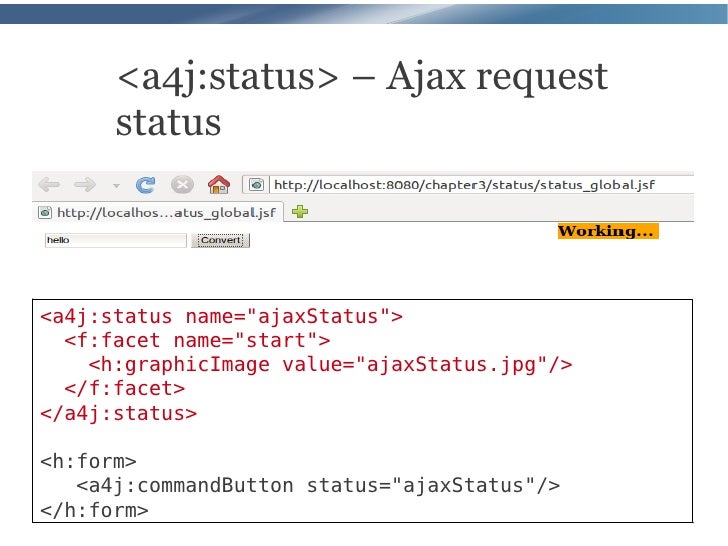Click the a4j:commandButton status="ajaxStatus" line
This screenshot has height=546, width=728.
coord(318,486)
